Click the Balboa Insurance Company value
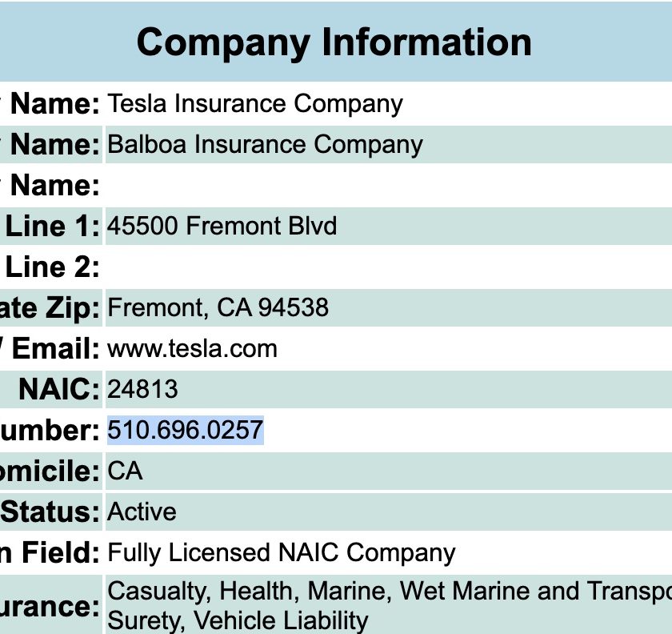This screenshot has height=634, width=672. pos(265,145)
